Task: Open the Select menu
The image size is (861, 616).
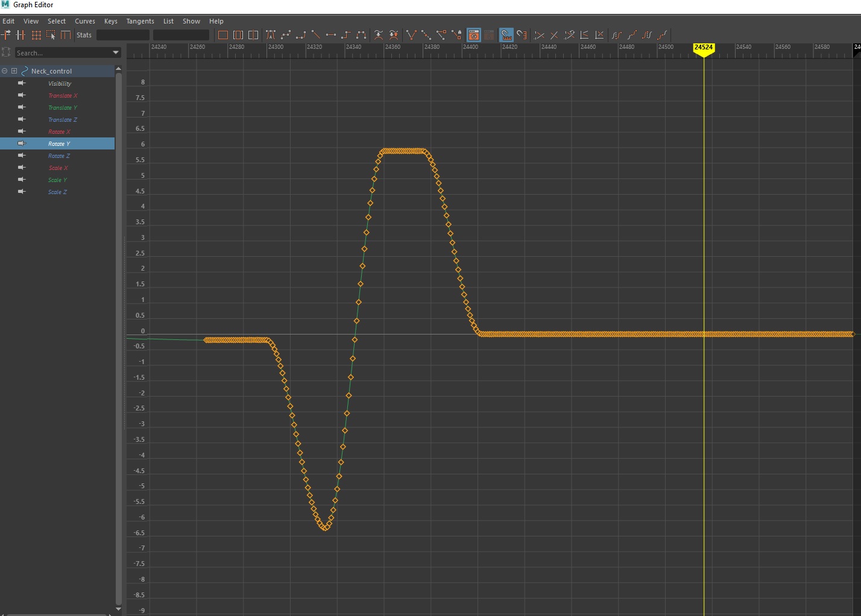Action: pyautogui.click(x=57, y=21)
